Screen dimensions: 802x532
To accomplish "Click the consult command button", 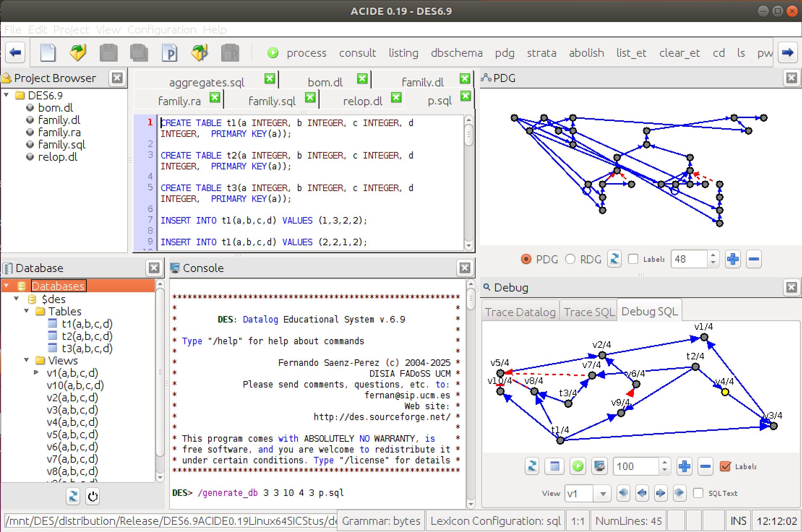I will (357, 53).
